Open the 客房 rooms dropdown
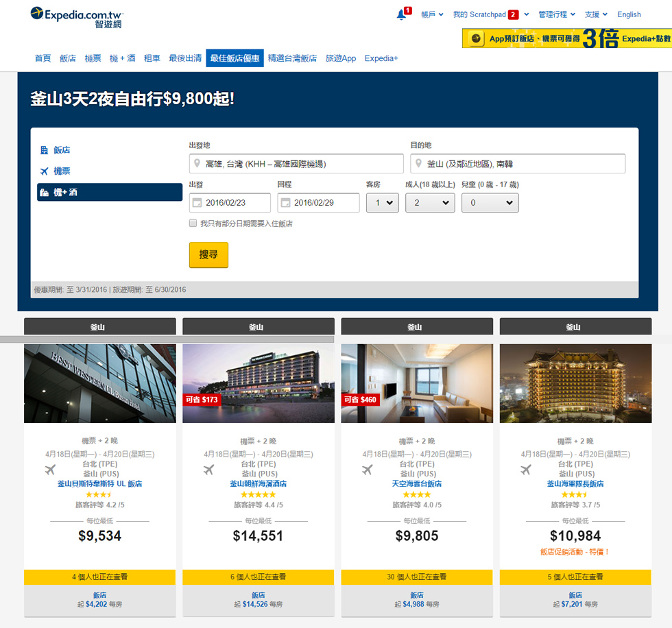The height and width of the screenshot is (628, 672). [383, 203]
